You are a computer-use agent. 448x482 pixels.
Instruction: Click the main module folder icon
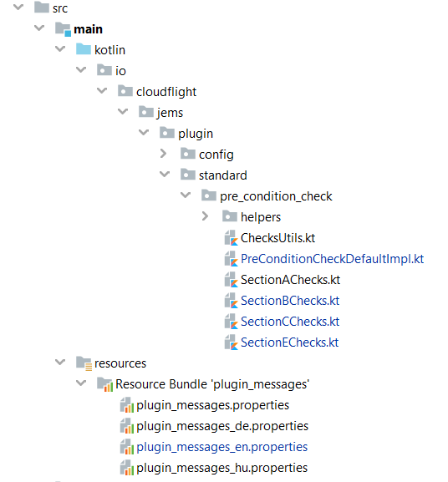pos(63,29)
